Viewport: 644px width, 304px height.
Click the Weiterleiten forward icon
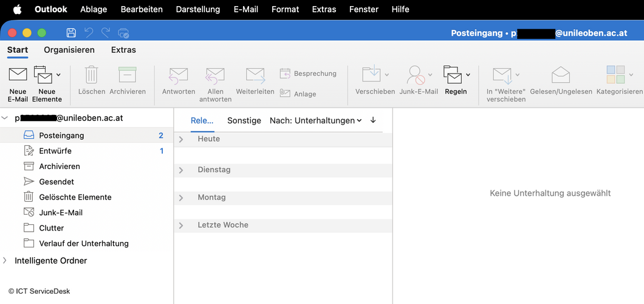click(255, 75)
